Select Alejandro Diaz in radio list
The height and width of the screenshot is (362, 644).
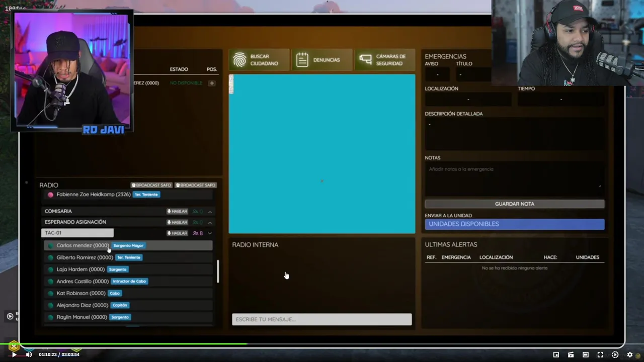click(128, 305)
